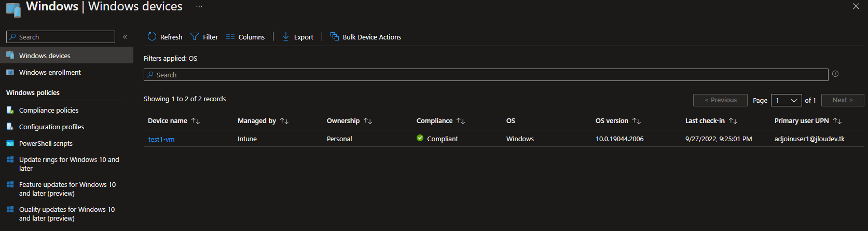Collapse the sidebar with double chevron
This screenshot has height=231, width=868.
click(x=125, y=37)
